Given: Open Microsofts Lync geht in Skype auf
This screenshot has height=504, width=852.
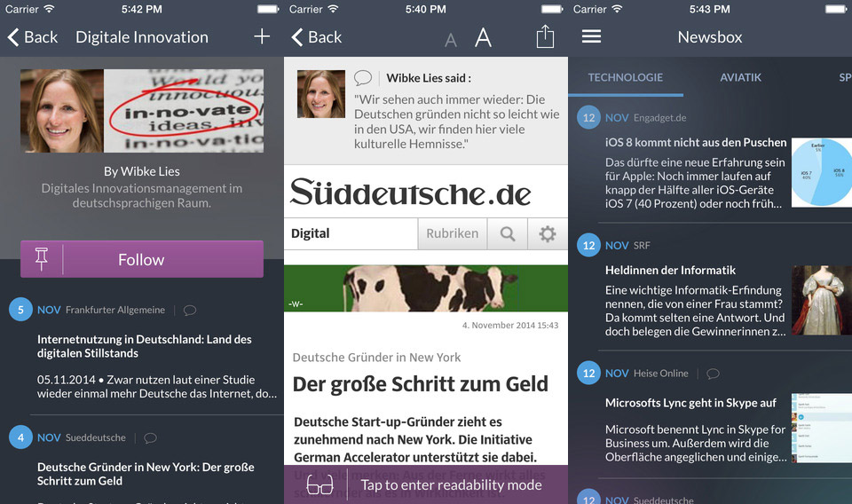Looking at the screenshot, I should click(690, 403).
